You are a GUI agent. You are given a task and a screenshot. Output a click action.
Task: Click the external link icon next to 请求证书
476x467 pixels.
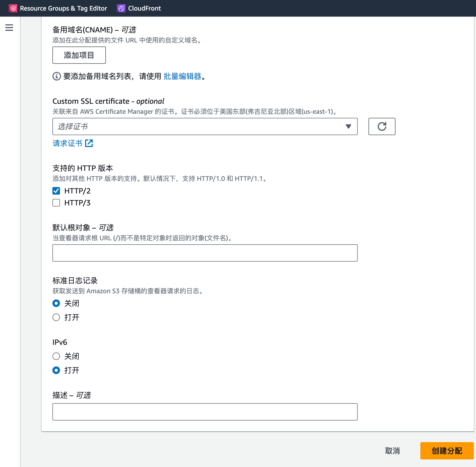tap(89, 143)
